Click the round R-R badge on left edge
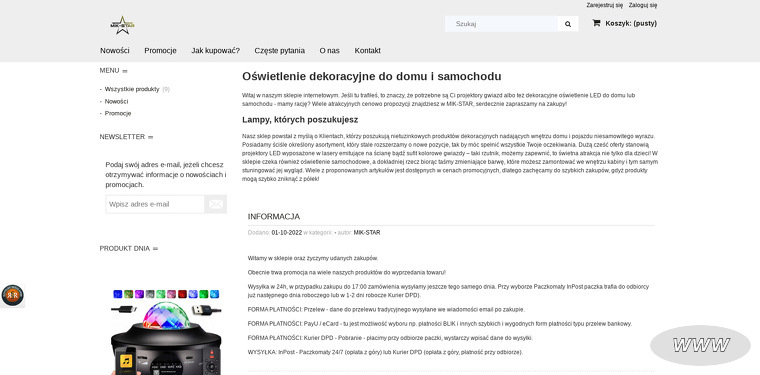Viewport: 760px width, 375px height. pyautogui.click(x=12, y=295)
